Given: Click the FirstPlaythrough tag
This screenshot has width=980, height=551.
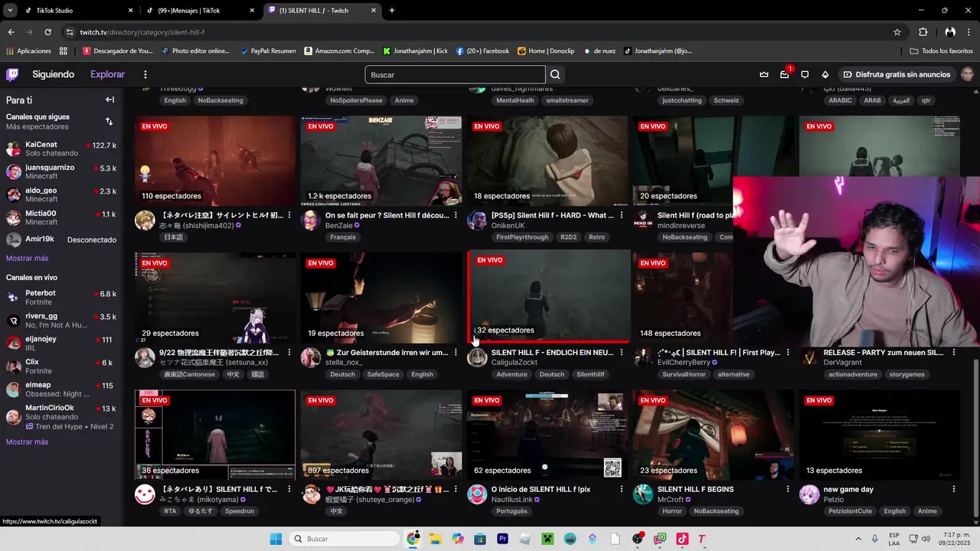Looking at the screenshot, I should click(522, 237).
